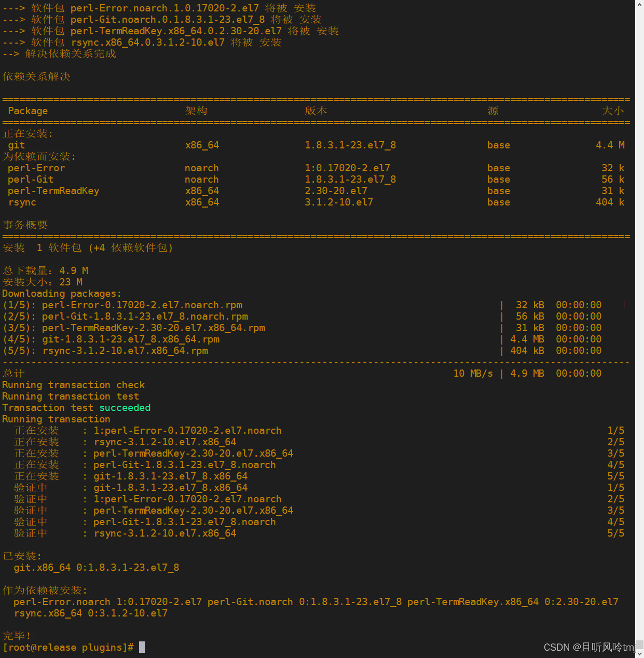
Task: Click '正在安装:' table section heading
Action: tap(28, 133)
